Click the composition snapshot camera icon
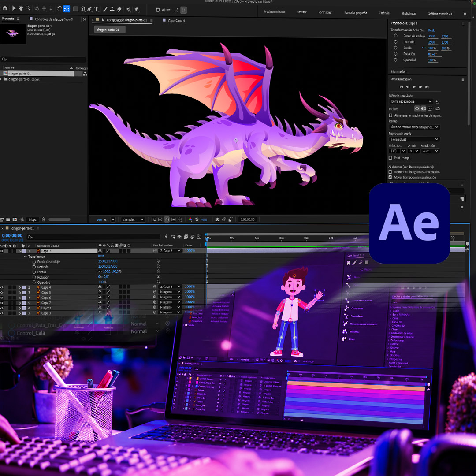 (217, 219)
